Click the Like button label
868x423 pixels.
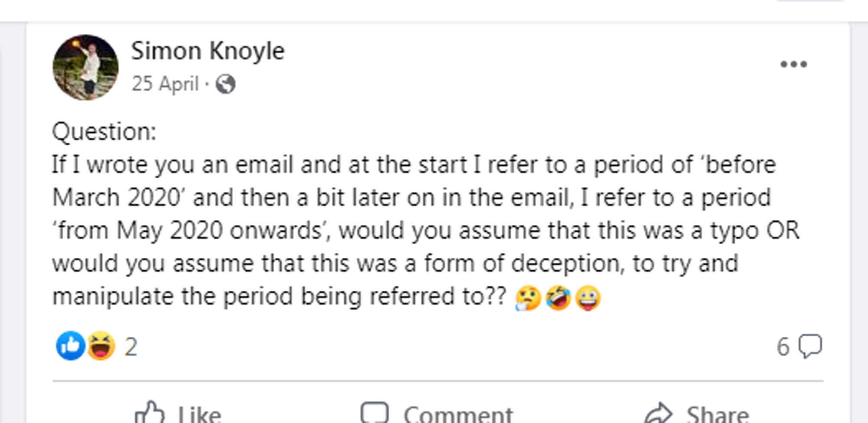click(199, 414)
